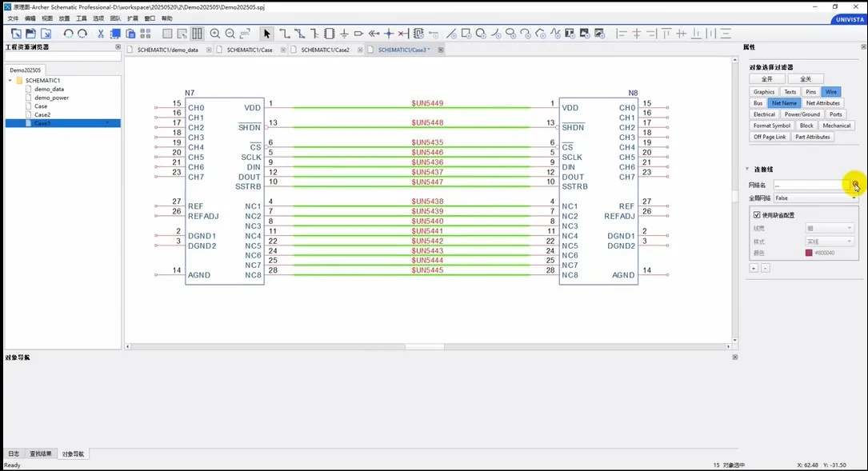Collapse the SCHEMATIC1 tree node
Image resolution: width=868 pixels, height=471 pixels.
9,79
